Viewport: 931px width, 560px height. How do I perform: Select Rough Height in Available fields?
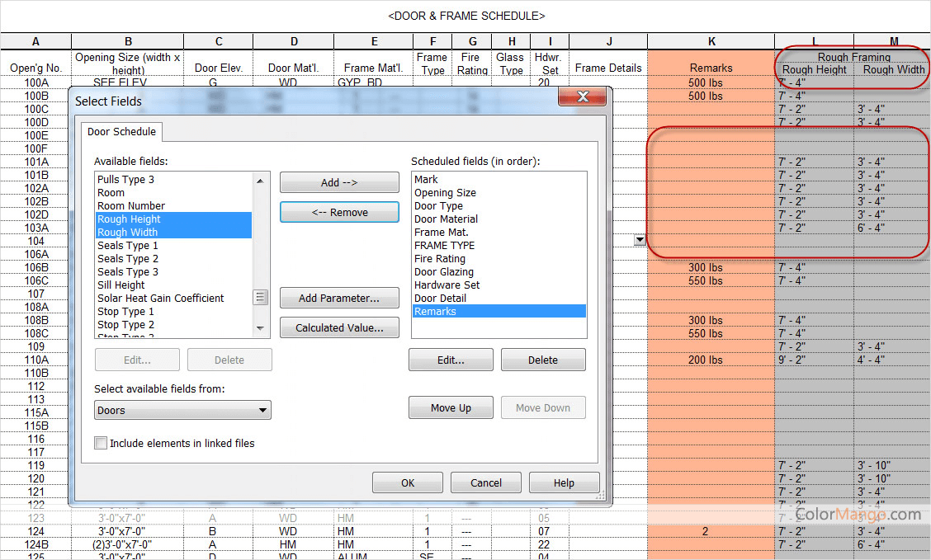point(129,219)
